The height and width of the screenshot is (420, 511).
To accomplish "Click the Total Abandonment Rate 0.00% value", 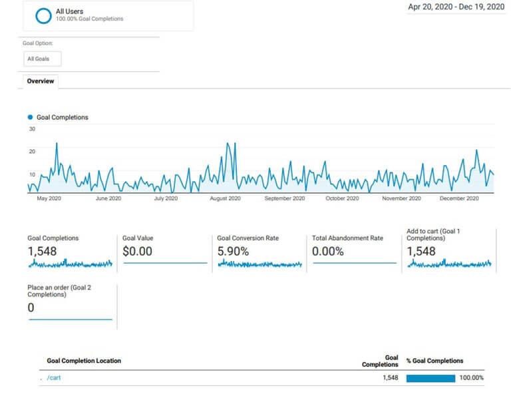I will click(x=327, y=252).
